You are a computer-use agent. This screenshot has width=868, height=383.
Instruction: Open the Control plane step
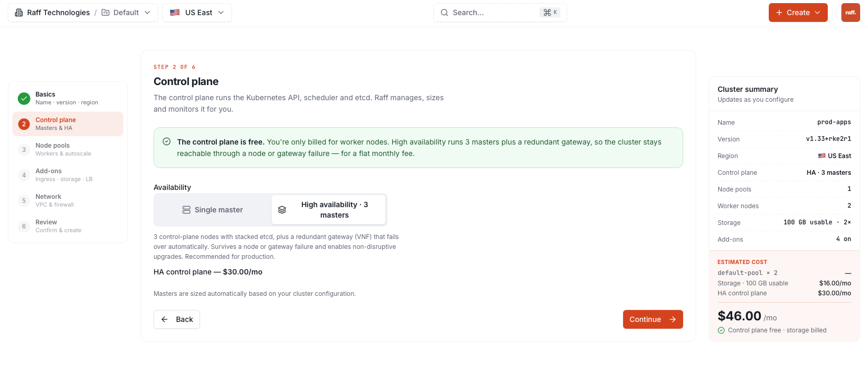(68, 124)
